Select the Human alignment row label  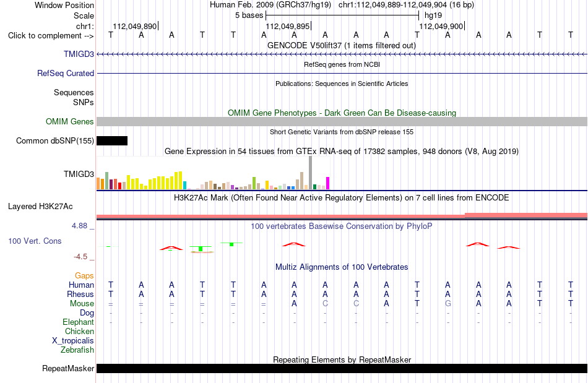[81, 285]
